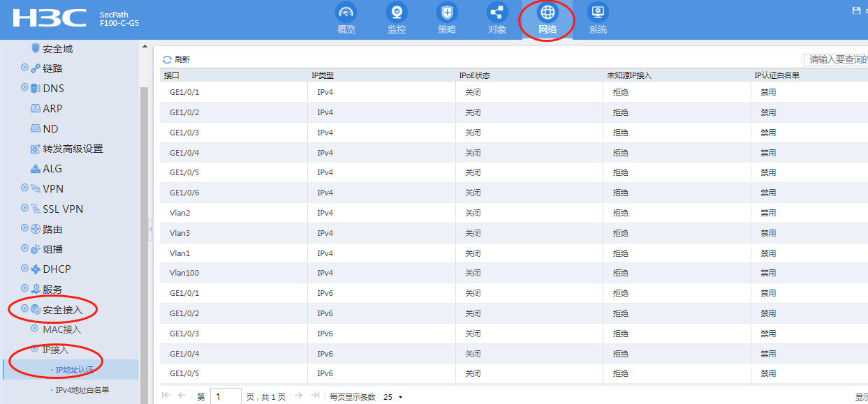This screenshot has width=868, height=404.
Task: Expand the DHCP tree node
Action: click(24, 269)
